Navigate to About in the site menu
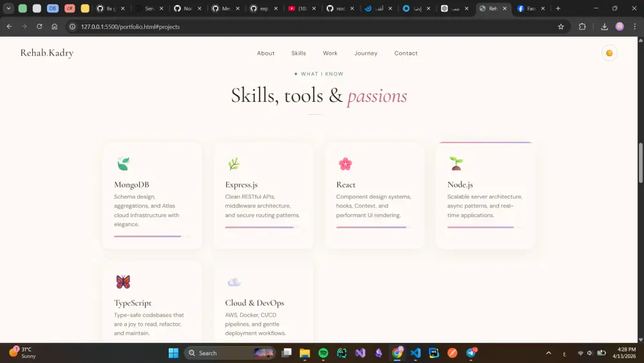This screenshot has height=363, width=644. pyautogui.click(x=266, y=53)
